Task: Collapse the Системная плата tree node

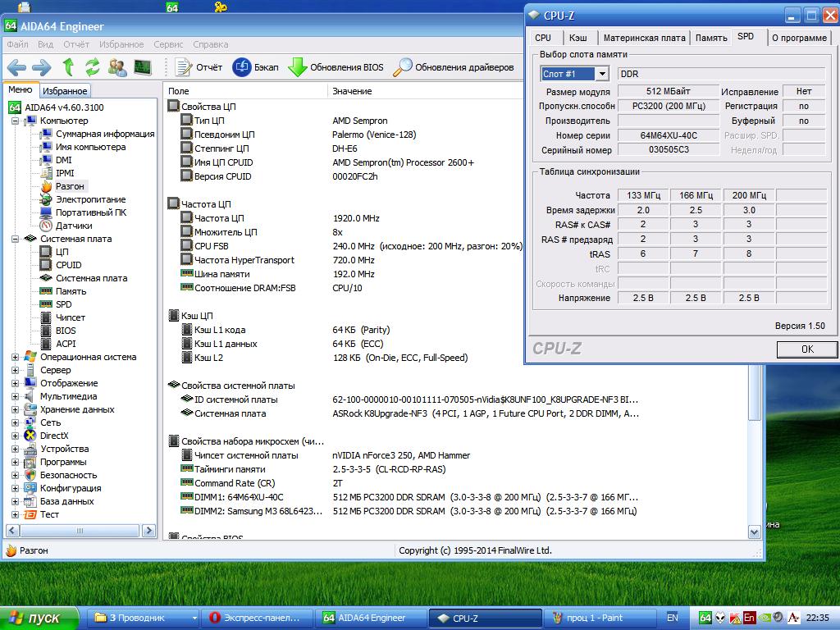Action: tap(15, 239)
